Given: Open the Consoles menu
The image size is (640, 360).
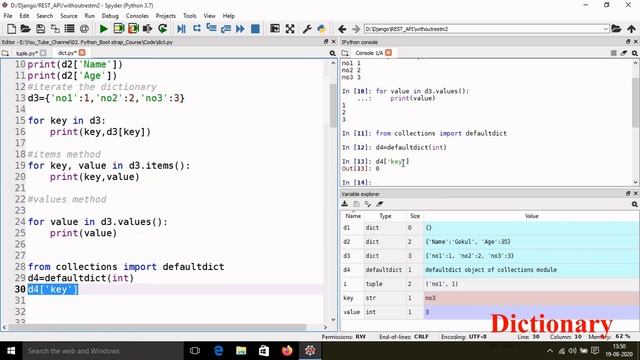Looking at the screenshot, I should [137, 16].
